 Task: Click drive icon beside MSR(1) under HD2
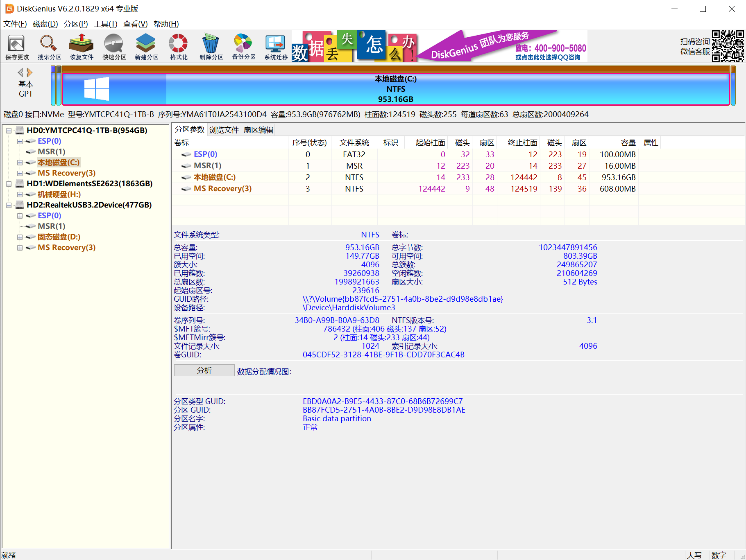pos(31,226)
